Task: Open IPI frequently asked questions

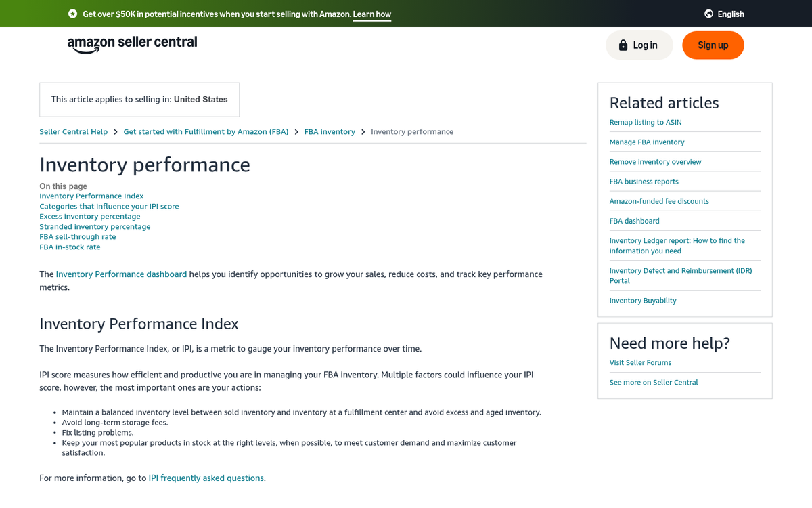Action: point(206,478)
